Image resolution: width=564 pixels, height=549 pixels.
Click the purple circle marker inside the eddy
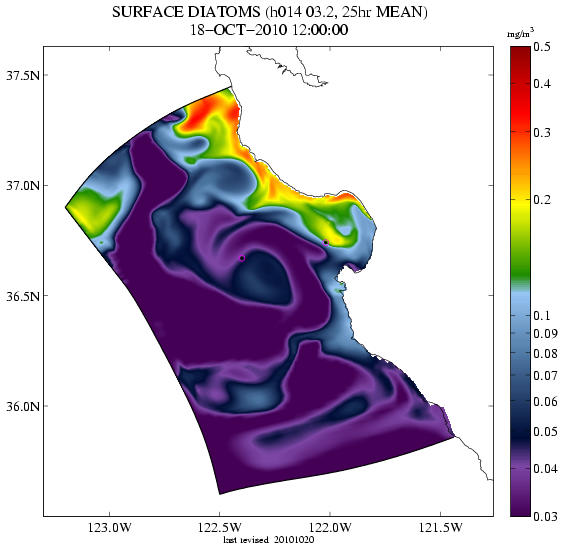click(242, 258)
